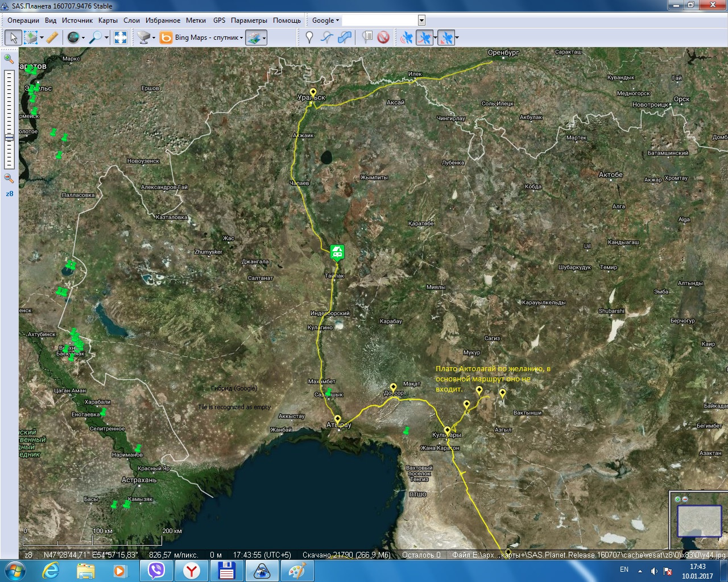
Task: Click the status bar coordinates readout
Action: click(x=91, y=555)
